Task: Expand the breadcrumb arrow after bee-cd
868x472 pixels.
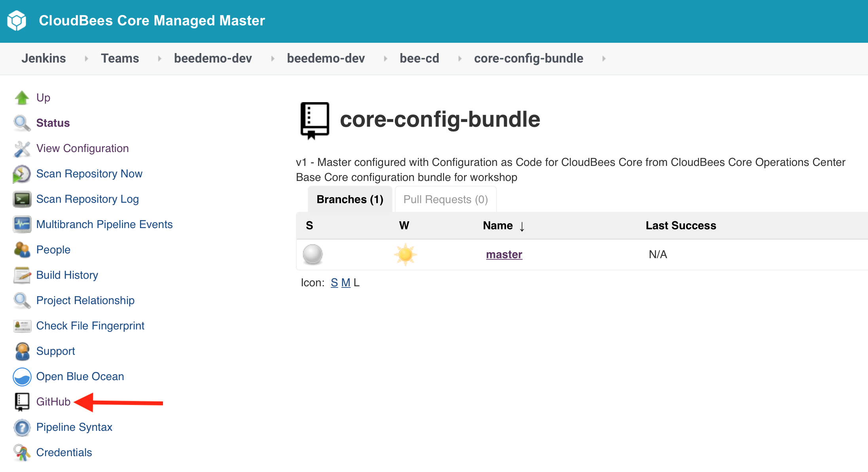Action: 460,59
